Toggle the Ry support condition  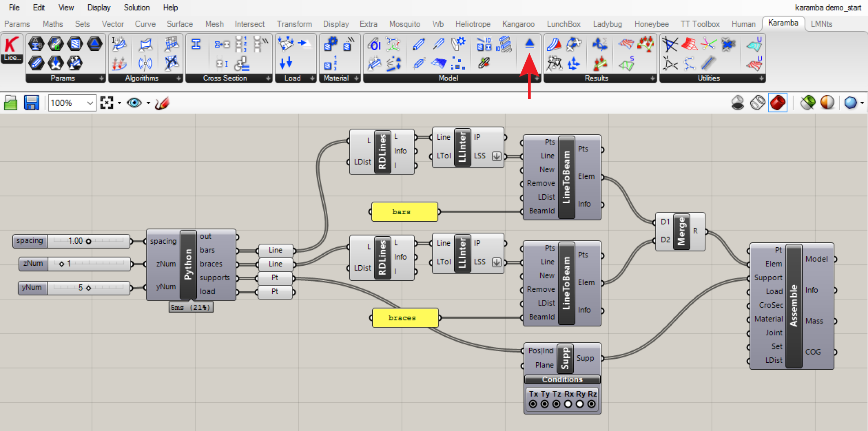pyautogui.click(x=580, y=404)
